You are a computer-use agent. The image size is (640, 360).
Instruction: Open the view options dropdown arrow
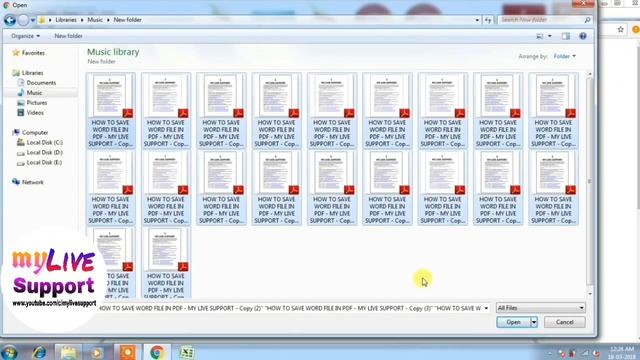point(549,36)
